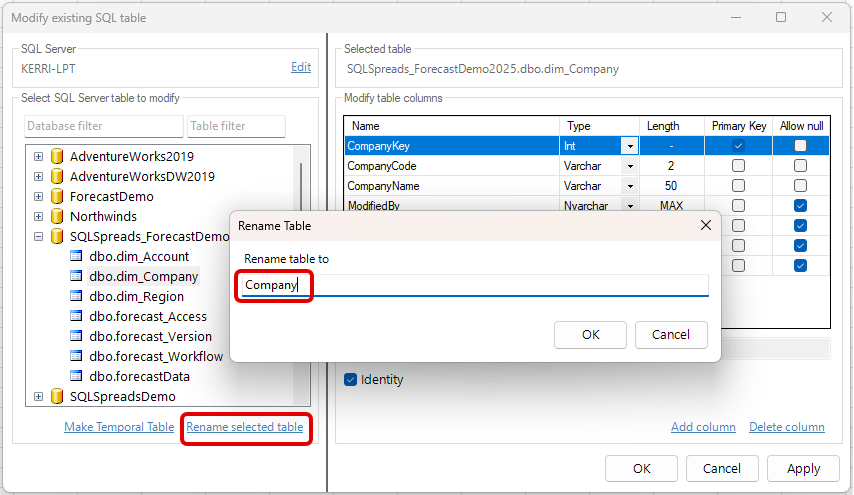Click the Database filter input box
The width and height of the screenshot is (854, 495).
pos(103,126)
